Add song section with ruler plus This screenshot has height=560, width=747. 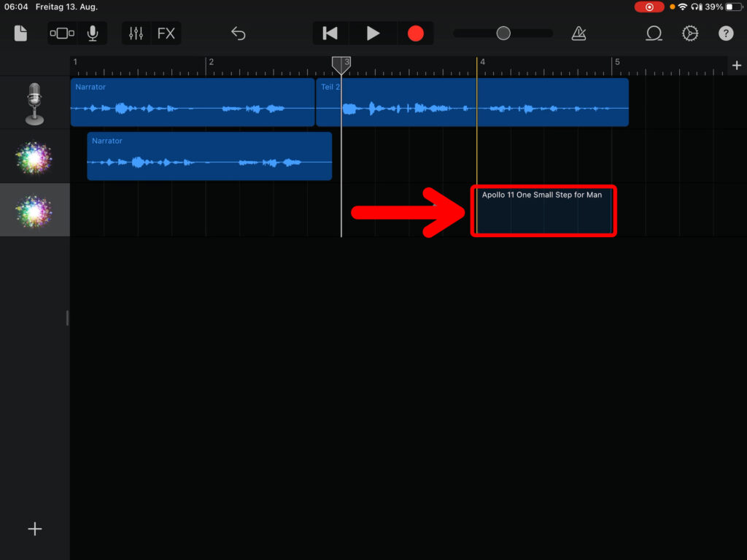pyautogui.click(x=736, y=66)
